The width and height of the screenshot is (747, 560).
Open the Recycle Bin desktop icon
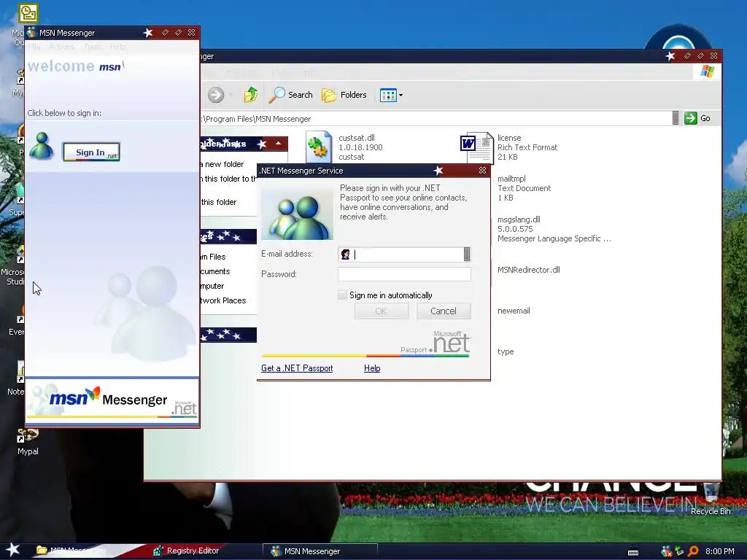(x=711, y=499)
